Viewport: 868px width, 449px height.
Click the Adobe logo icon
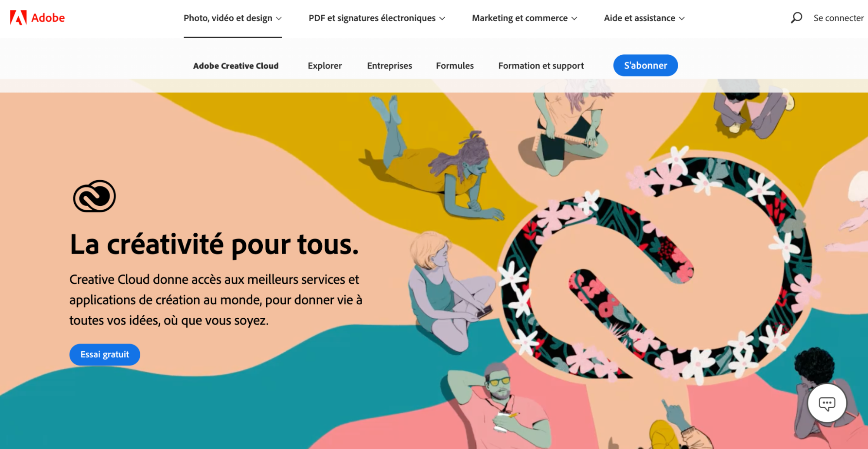click(x=18, y=18)
